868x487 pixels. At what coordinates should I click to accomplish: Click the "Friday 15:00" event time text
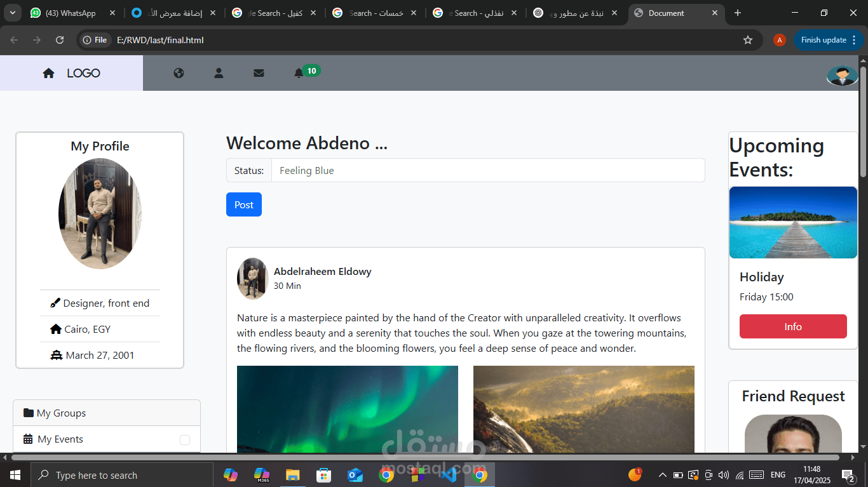click(x=766, y=297)
